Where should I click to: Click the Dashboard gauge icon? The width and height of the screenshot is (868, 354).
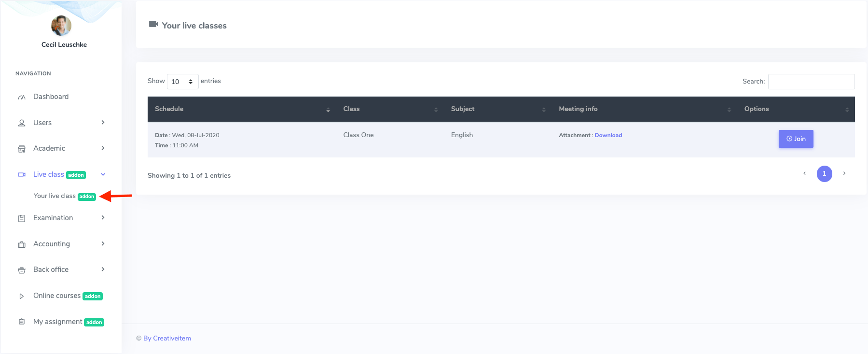click(22, 97)
